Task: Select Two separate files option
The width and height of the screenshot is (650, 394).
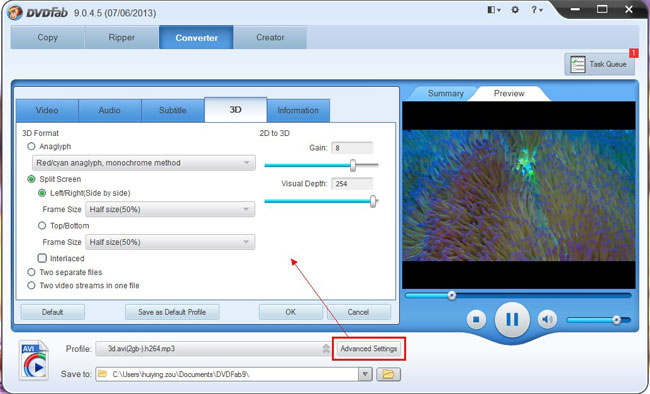Action: pos(31,272)
